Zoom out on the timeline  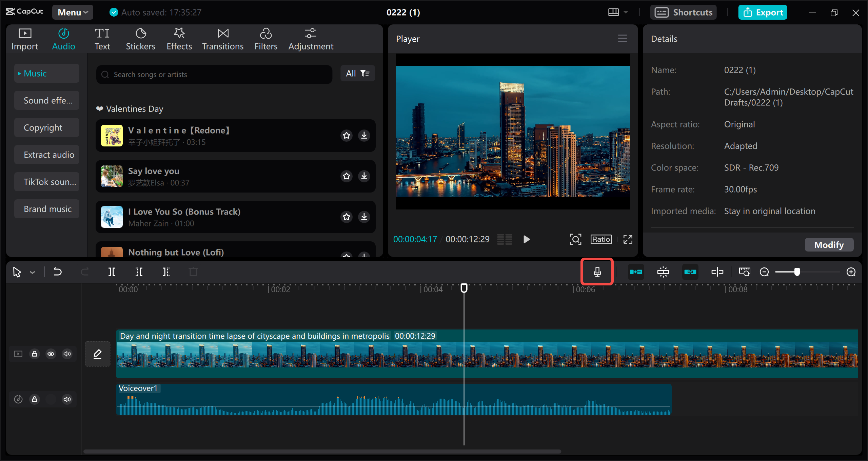[765, 272]
